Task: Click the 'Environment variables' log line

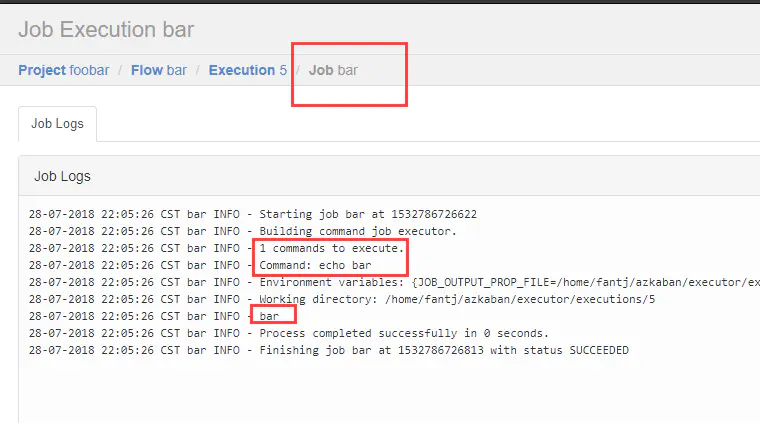Action: [x=394, y=282]
